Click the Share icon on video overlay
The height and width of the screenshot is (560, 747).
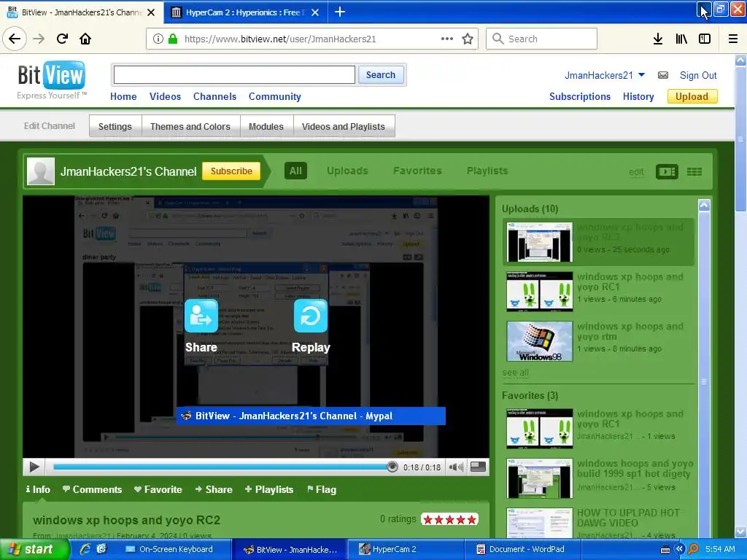pos(201,316)
